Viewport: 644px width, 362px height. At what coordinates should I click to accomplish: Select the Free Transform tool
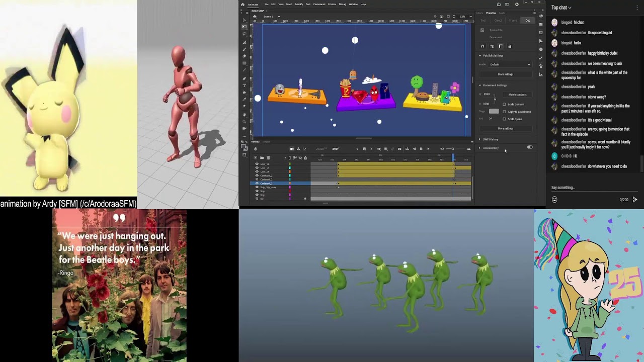[x=245, y=27]
